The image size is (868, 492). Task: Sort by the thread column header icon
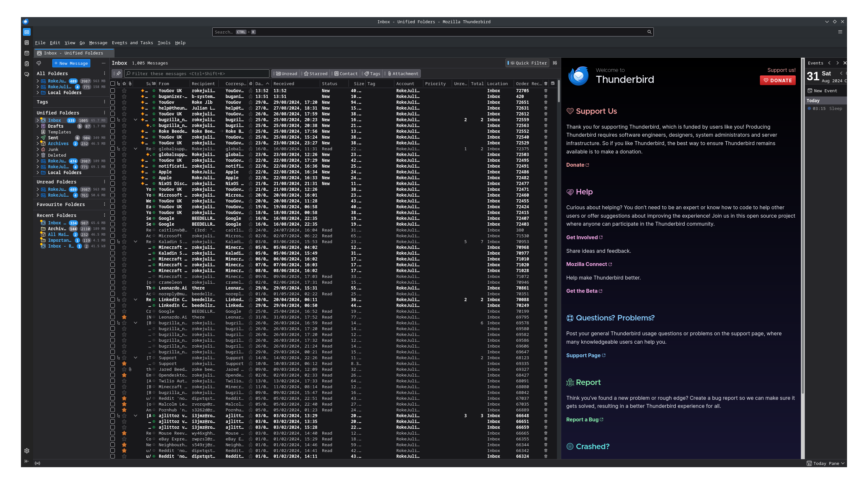pyautogui.click(x=118, y=84)
